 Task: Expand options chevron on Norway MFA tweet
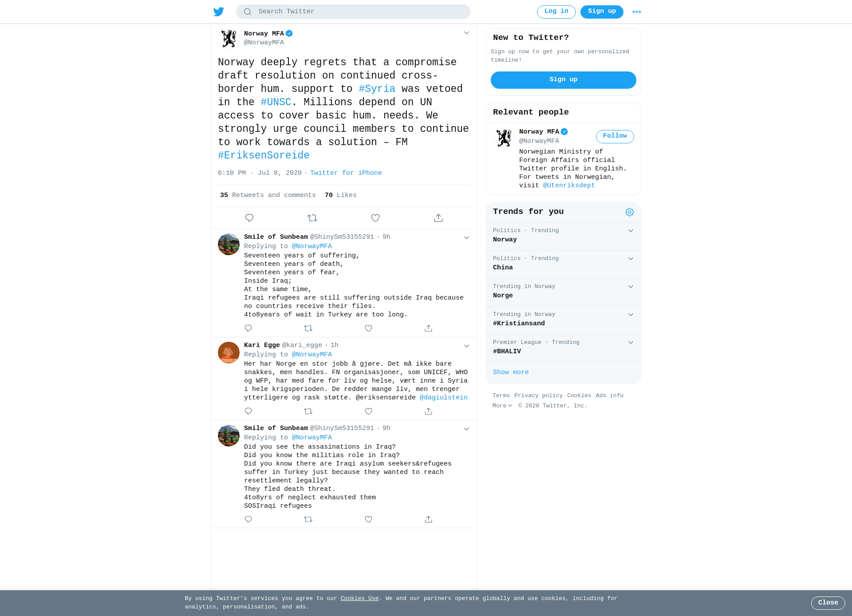[466, 33]
